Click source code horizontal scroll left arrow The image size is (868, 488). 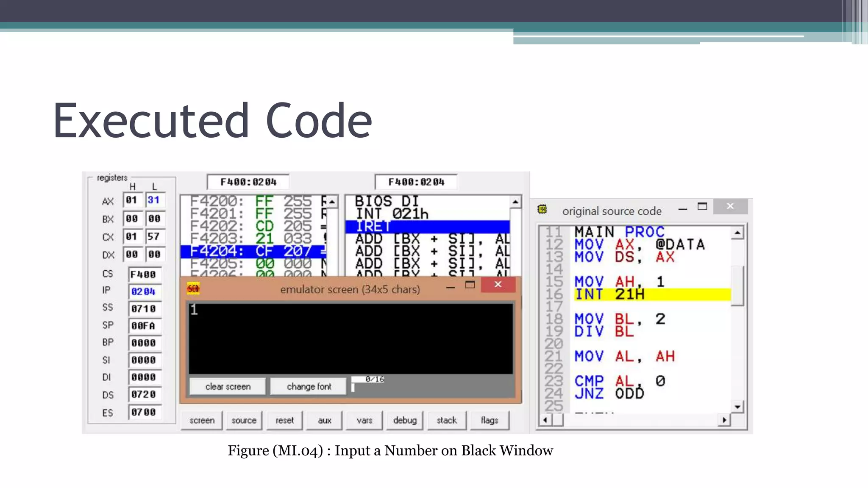coord(545,420)
